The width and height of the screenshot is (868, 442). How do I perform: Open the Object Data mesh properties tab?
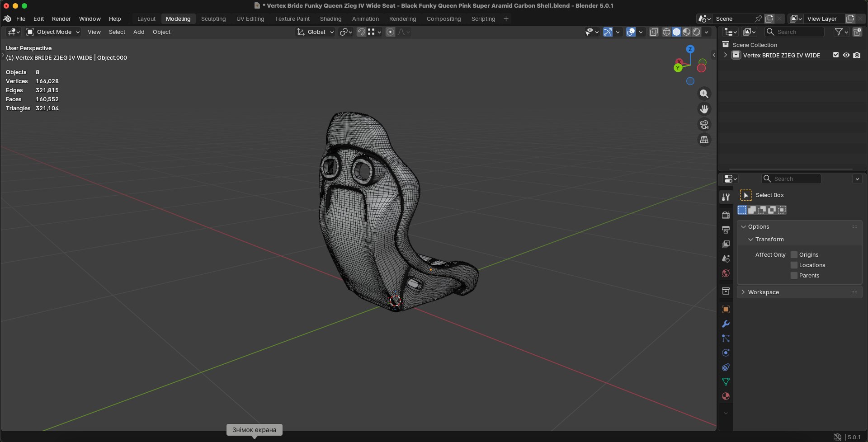(x=726, y=381)
